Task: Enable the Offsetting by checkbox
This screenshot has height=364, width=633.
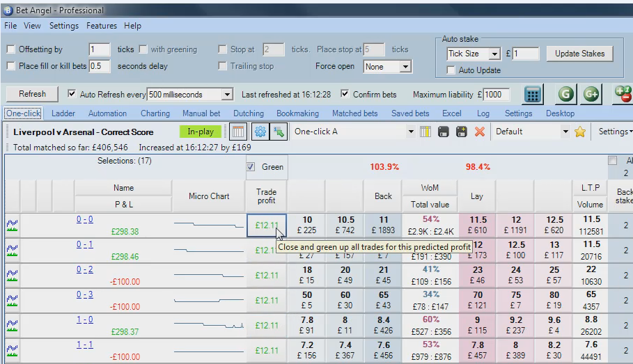Action: click(11, 49)
